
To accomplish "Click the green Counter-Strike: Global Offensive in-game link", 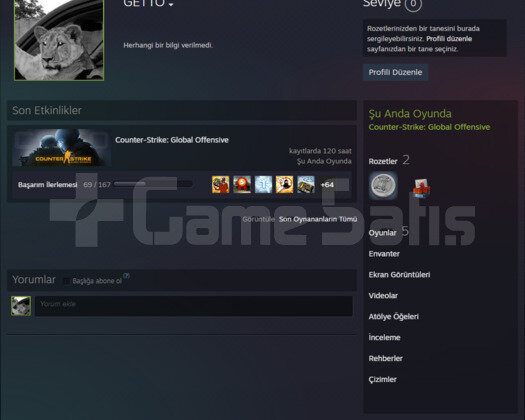I will pyautogui.click(x=429, y=127).
